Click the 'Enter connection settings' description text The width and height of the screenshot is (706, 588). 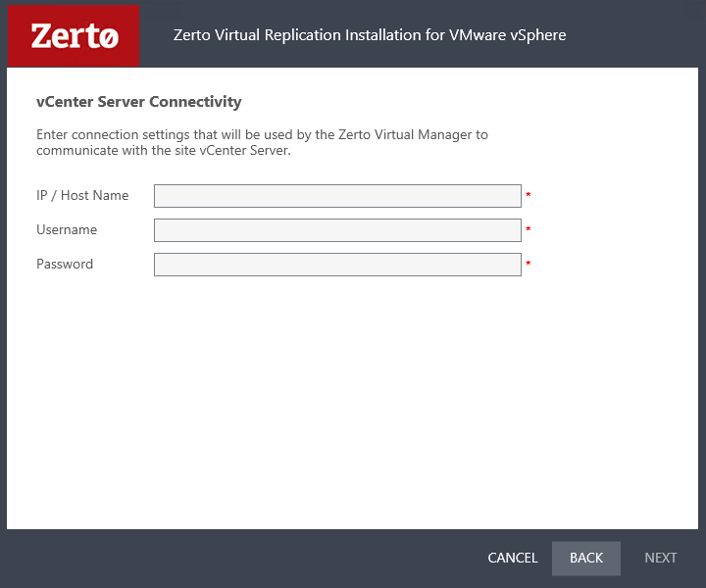(x=262, y=142)
